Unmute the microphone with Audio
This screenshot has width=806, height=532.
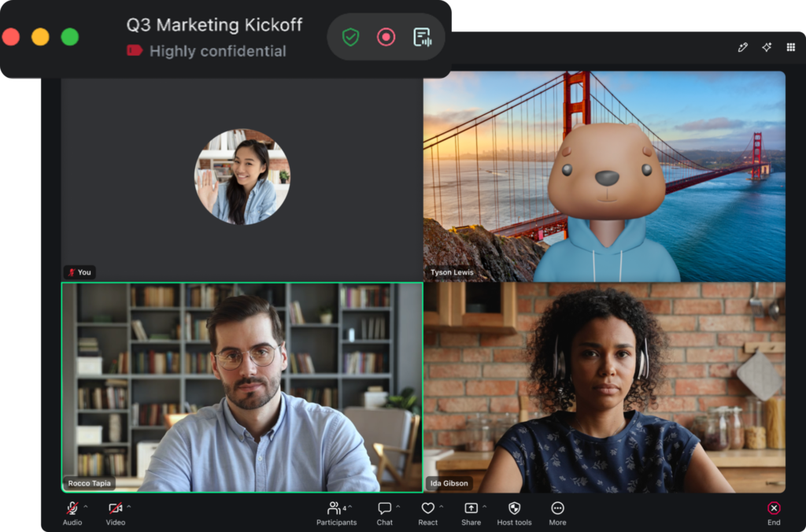point(72,514)
